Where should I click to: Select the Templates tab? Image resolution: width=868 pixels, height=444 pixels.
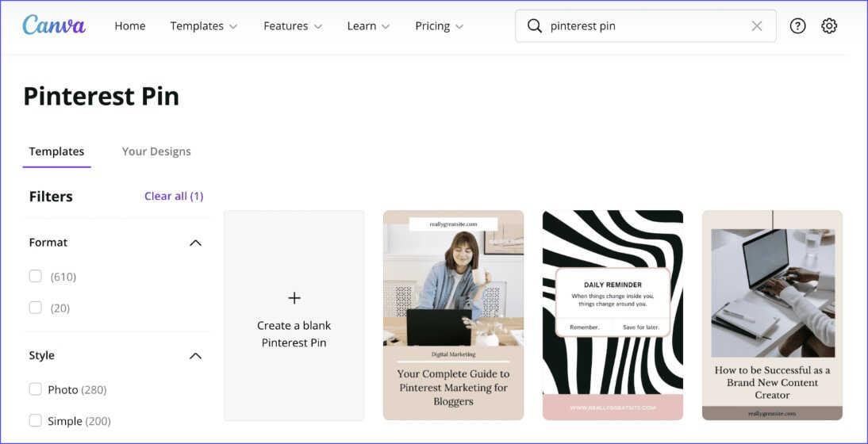(56, 151)
